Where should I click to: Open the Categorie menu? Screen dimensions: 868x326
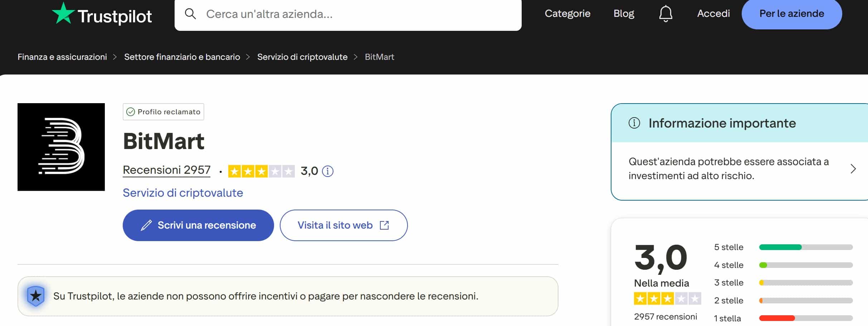[x=567, y=14]
